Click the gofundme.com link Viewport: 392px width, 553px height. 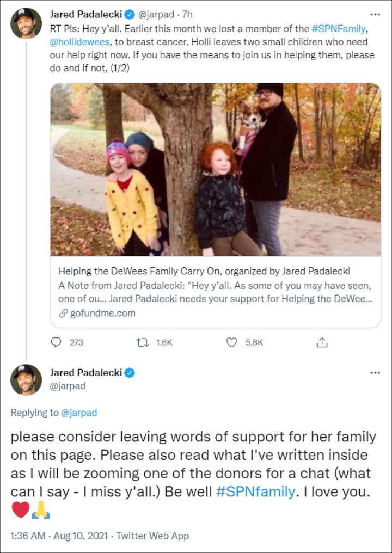[x=102, y=313]
